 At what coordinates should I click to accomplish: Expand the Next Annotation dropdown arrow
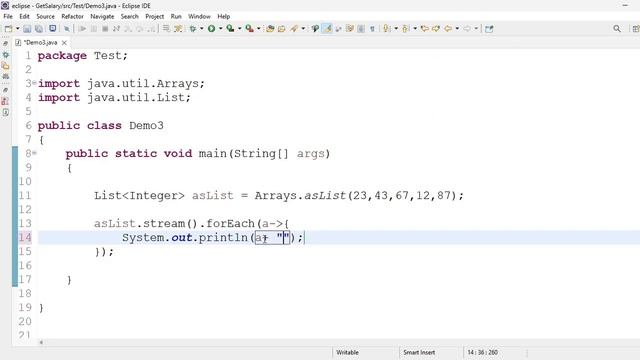396,29
